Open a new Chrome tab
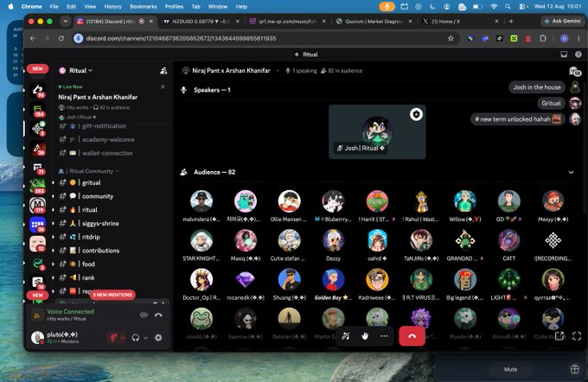The width and height of the screenshot is (588, 382). pos(511,22)
